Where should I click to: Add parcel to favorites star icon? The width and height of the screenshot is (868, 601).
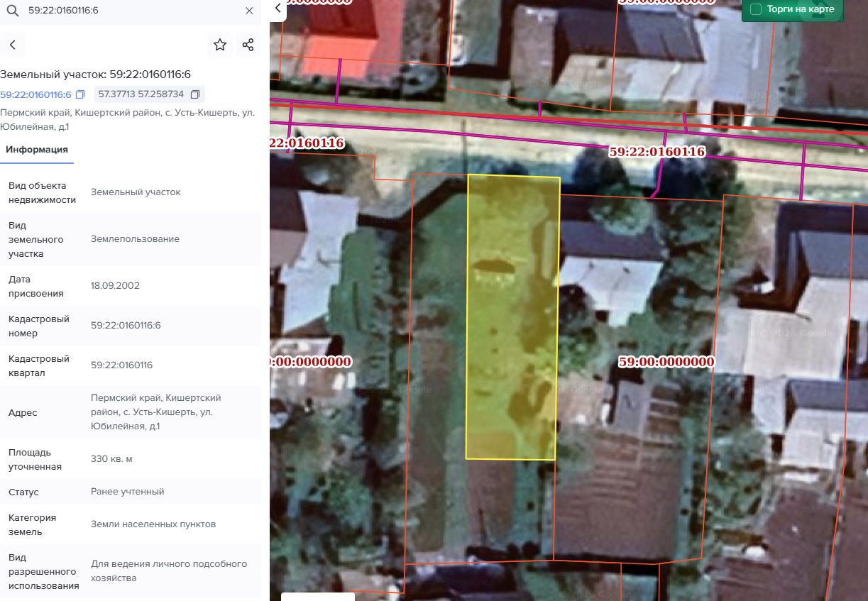coord(220,45)
